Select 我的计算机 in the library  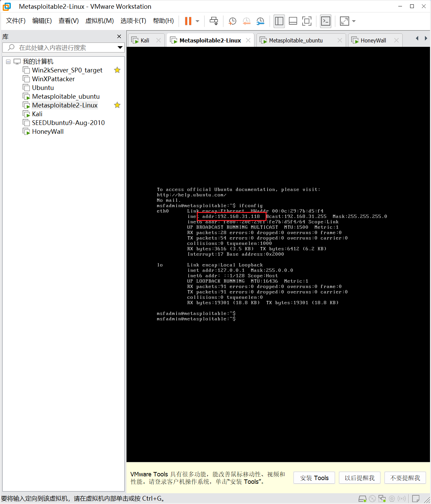tap(38, 62)
